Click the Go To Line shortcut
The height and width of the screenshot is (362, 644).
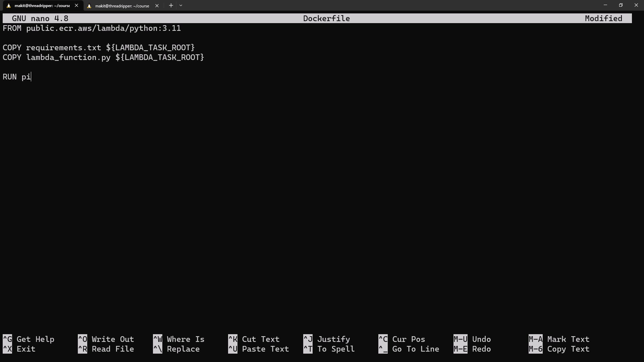click(x=416, y=349)
